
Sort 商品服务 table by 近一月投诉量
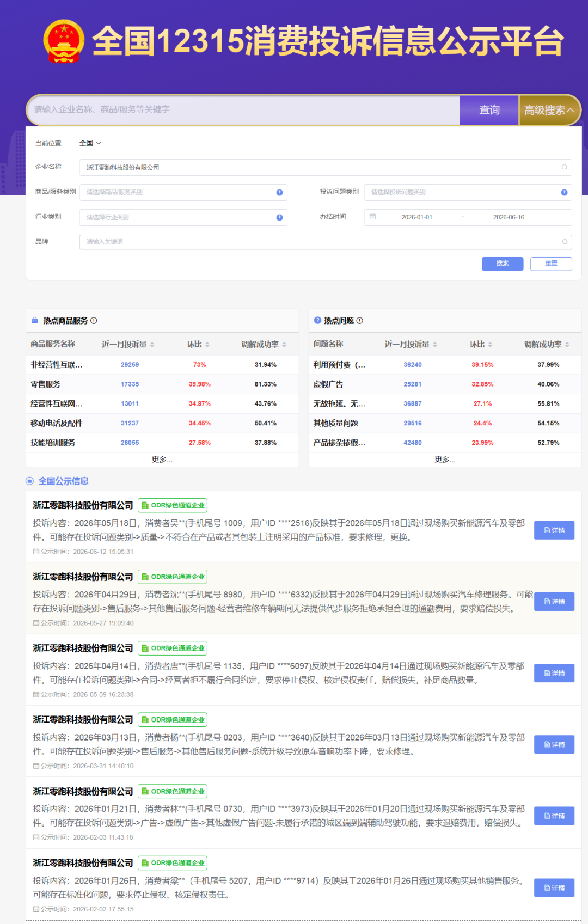152,345
